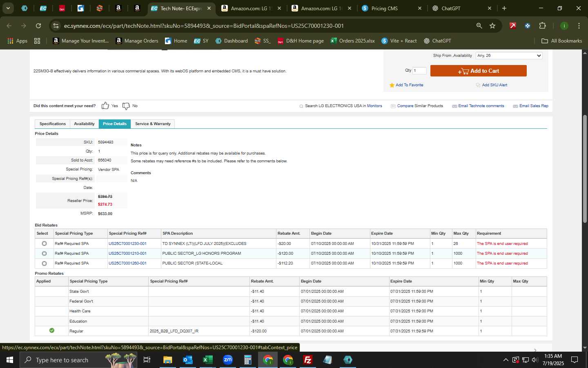Viewport: 588px width, 368px height.
Task: Click the Add SKU Alert link
Action: tap(494, 85)
